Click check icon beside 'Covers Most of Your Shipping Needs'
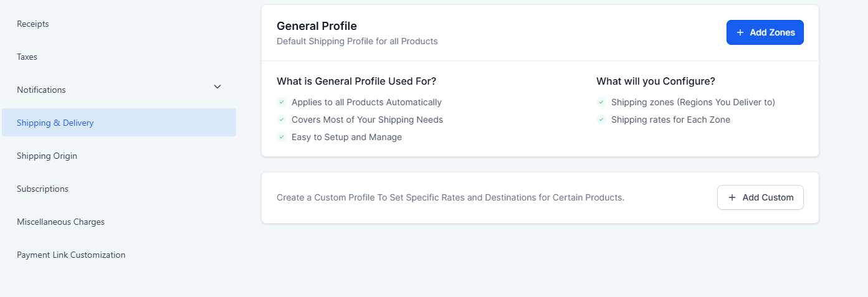Viewport: 868px width, 297px height. point(282,120)
